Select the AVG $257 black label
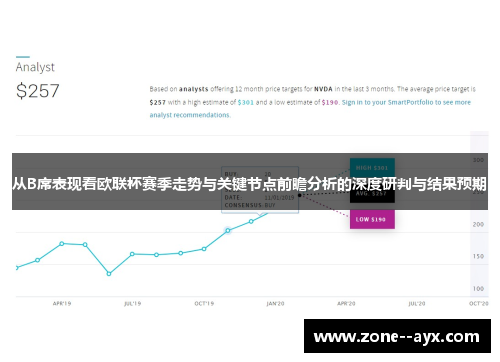 tap(372, 194)
